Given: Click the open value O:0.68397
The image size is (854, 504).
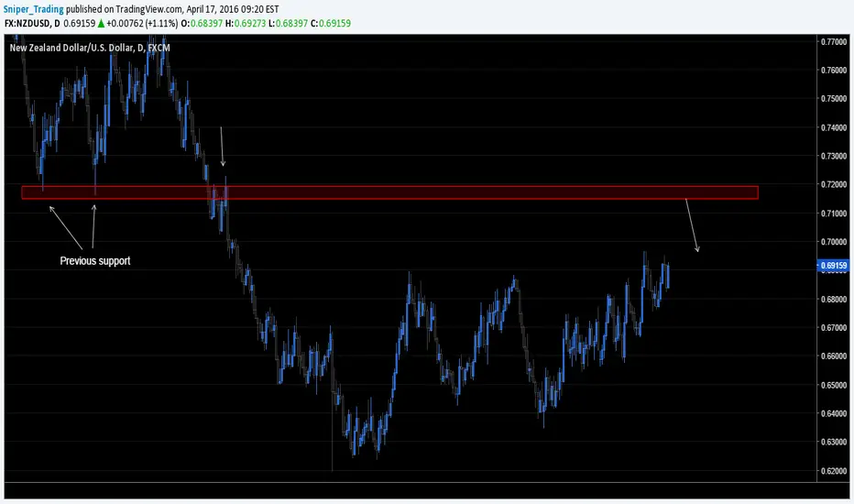Looking at the screenshot, I should [202, 24].
